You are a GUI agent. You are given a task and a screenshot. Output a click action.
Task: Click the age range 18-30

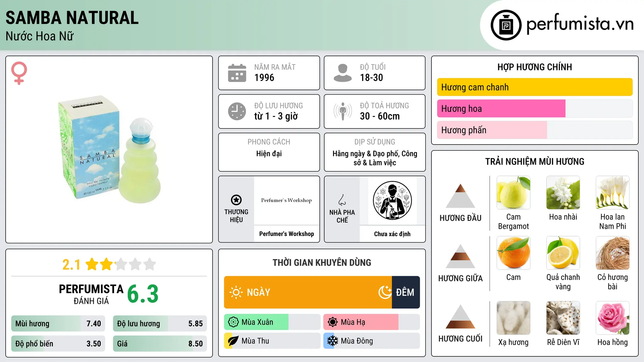tap(371, 78)
